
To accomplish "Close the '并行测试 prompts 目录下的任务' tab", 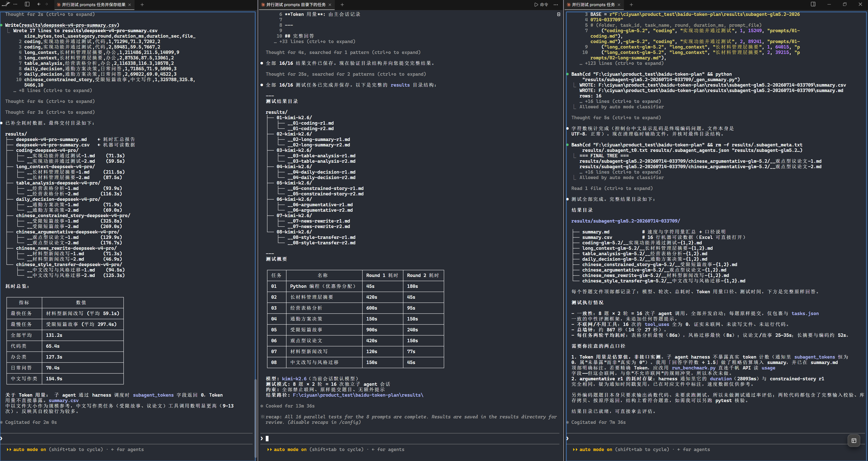I will (x=330, y=5).
